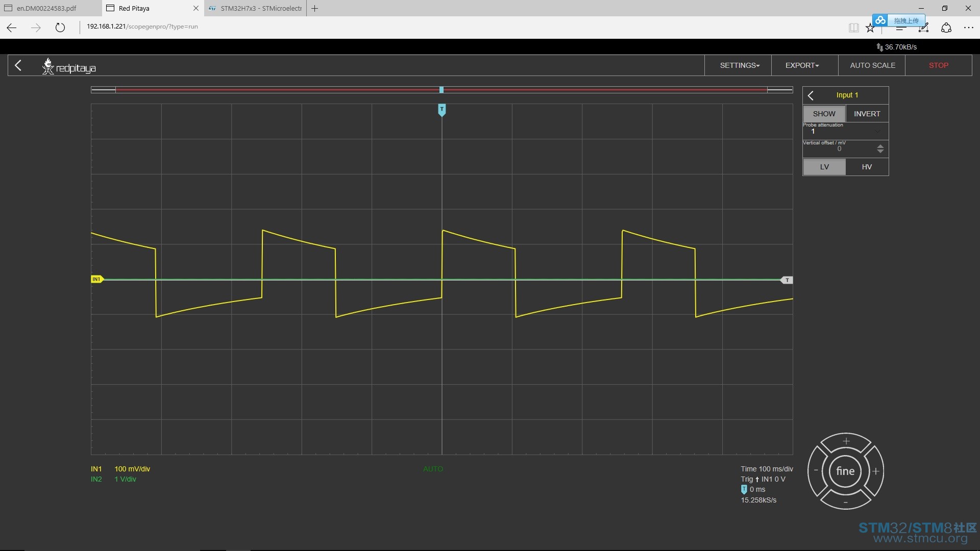Increase vertical offset with up arrow

(x=880, y=146)
